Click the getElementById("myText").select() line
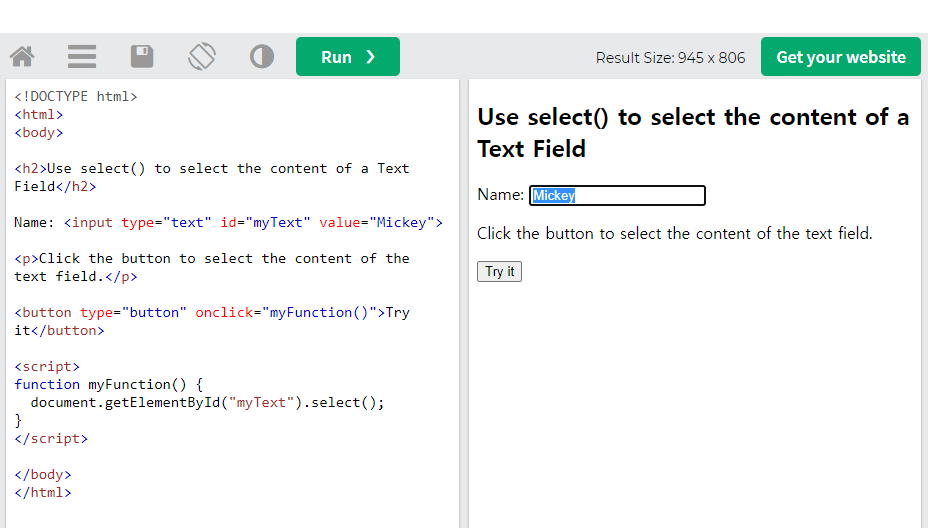The image size is (928, 528). (x=207, y=403)
